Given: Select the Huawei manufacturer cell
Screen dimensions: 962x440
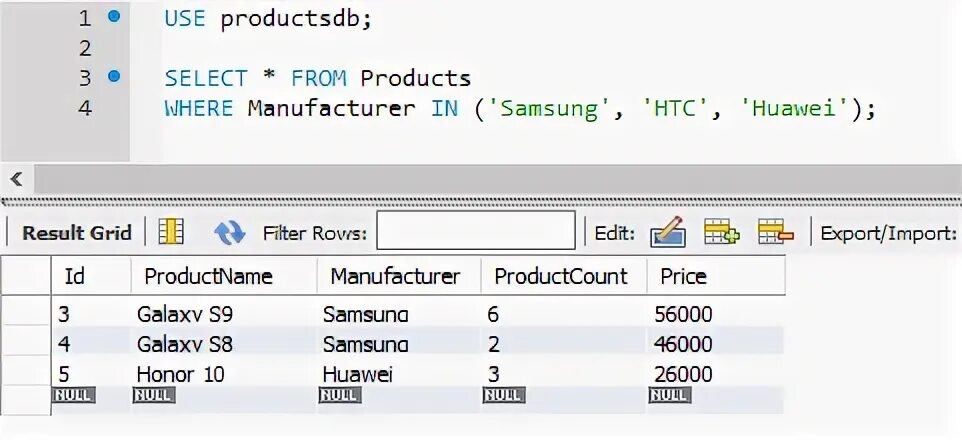Looking at the screenshot, I should [x=359, y=375].
